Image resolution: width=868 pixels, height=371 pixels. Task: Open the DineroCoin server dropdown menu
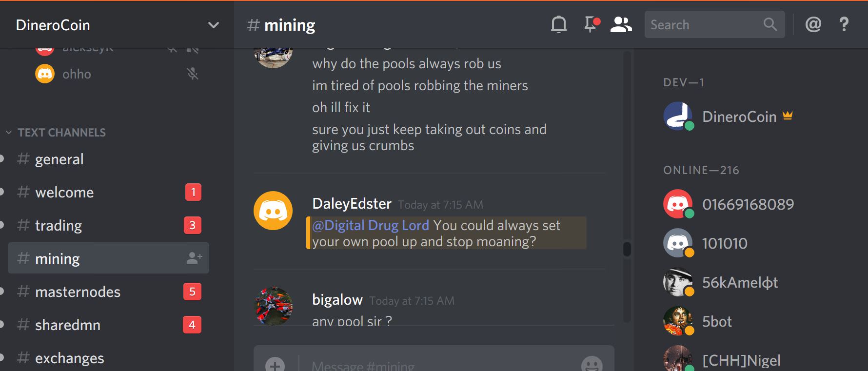pos(117,25)
